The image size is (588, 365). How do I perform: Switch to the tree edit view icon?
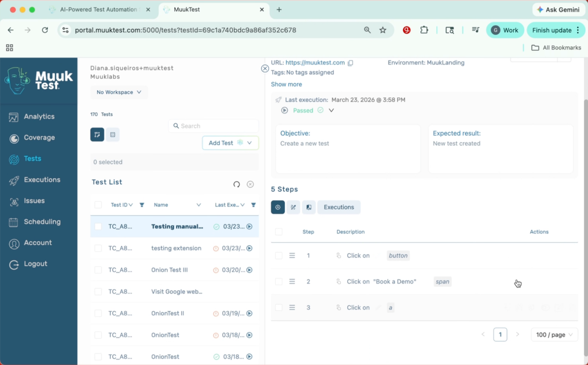point(97,135)
